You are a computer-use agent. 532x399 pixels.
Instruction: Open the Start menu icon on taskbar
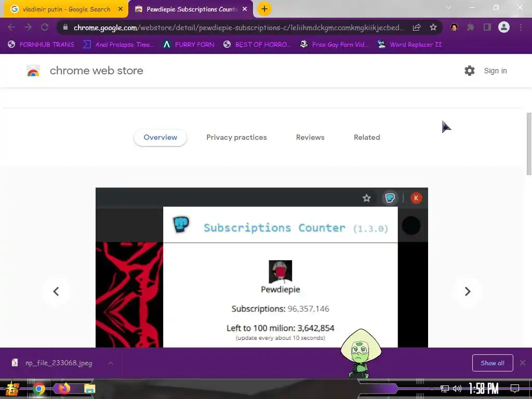[12, 389]
